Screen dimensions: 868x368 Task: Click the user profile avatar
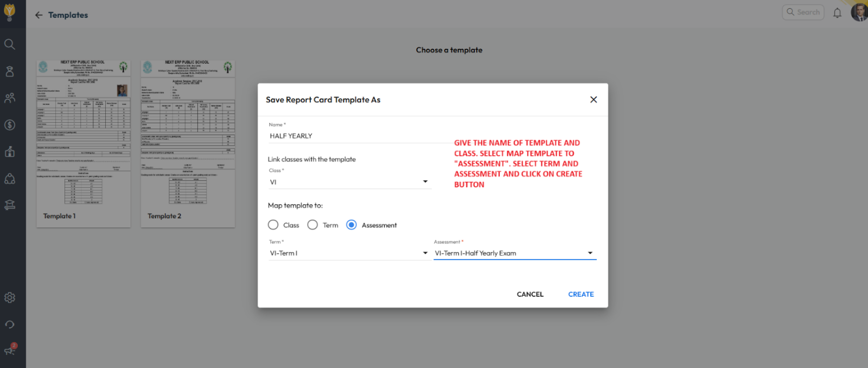(859, 12)
